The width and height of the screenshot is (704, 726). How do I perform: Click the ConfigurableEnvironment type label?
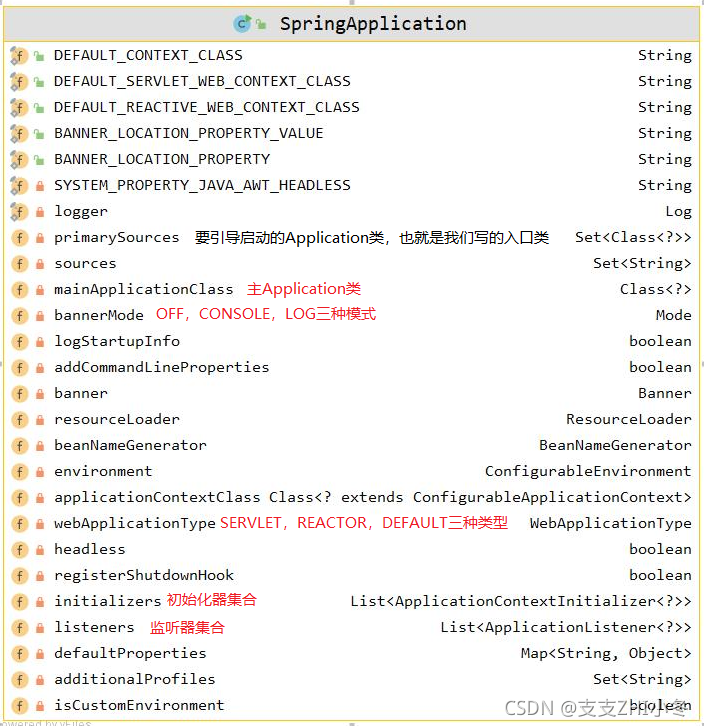588,471
